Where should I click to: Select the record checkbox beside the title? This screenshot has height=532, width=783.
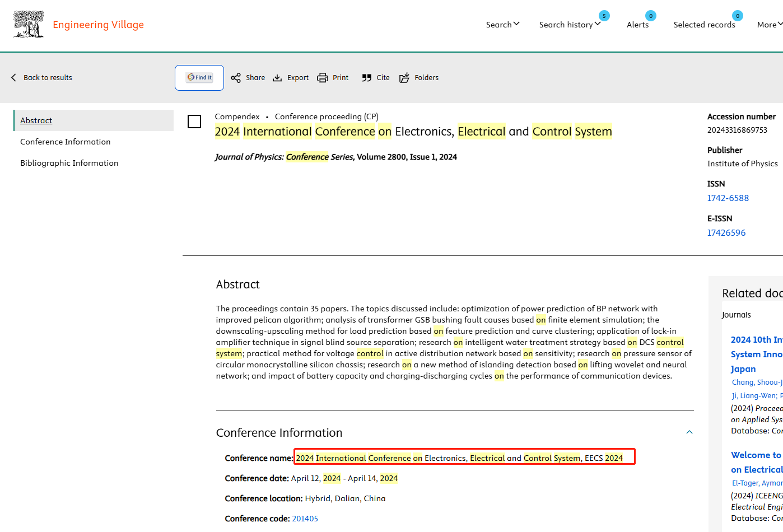[x=194, y=122]
